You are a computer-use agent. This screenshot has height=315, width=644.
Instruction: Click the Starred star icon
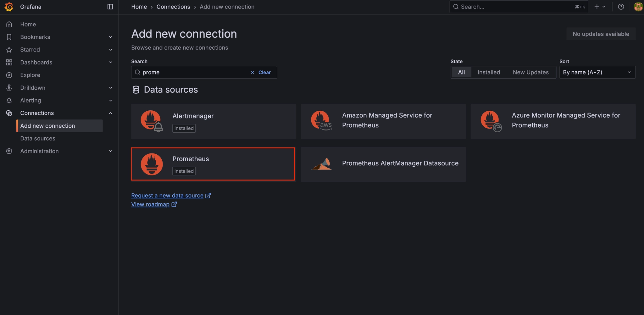point(9,50)
